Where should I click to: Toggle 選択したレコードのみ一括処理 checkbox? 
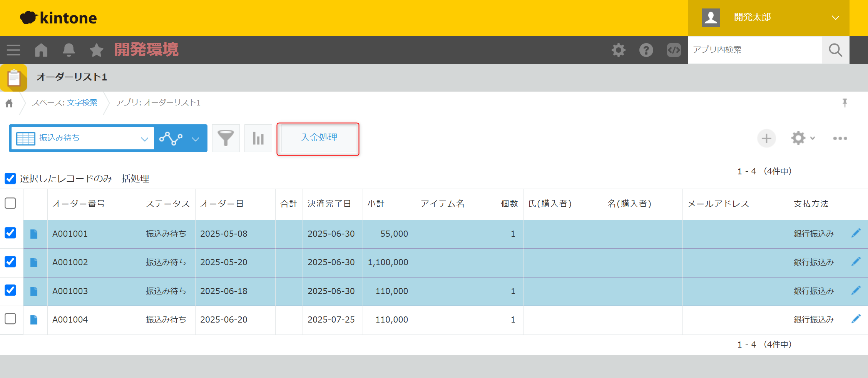click(10, 178)
